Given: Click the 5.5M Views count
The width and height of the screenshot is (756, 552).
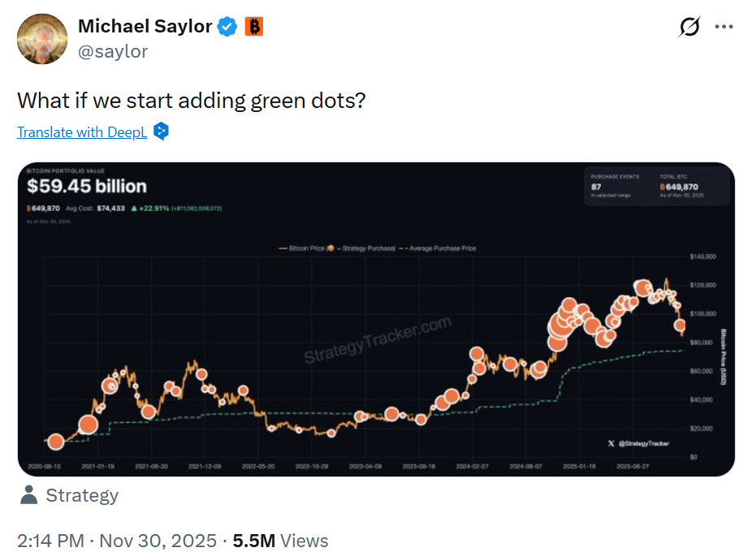Looking at the screenshot, I should coord(281,541).
